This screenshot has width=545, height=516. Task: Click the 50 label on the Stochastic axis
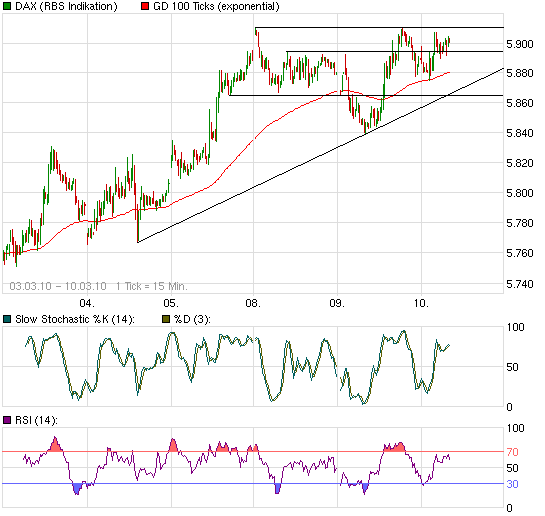513,367
